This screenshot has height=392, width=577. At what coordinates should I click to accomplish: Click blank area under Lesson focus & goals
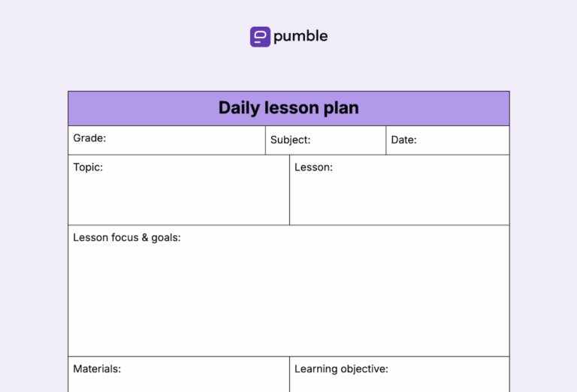(288, 300)
